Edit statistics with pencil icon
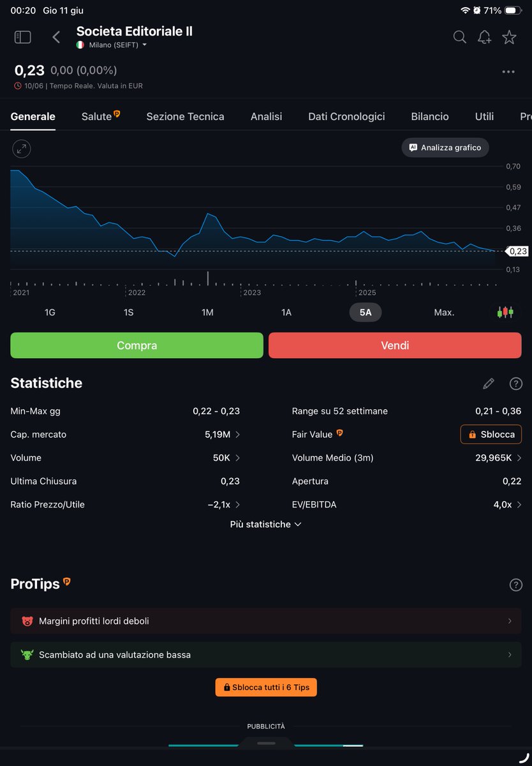This screenshot has width=532, height=766. 489,384
